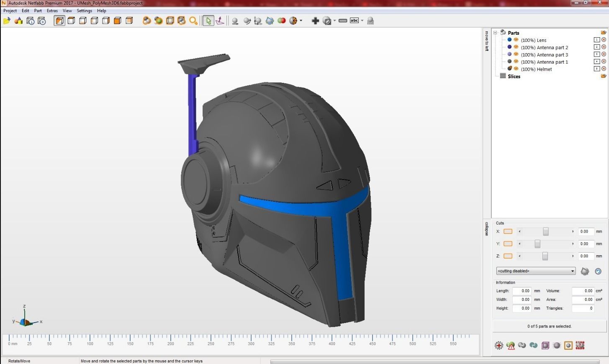
Task: Select the Slices node in the tree
Action: [x=514, y=76]
